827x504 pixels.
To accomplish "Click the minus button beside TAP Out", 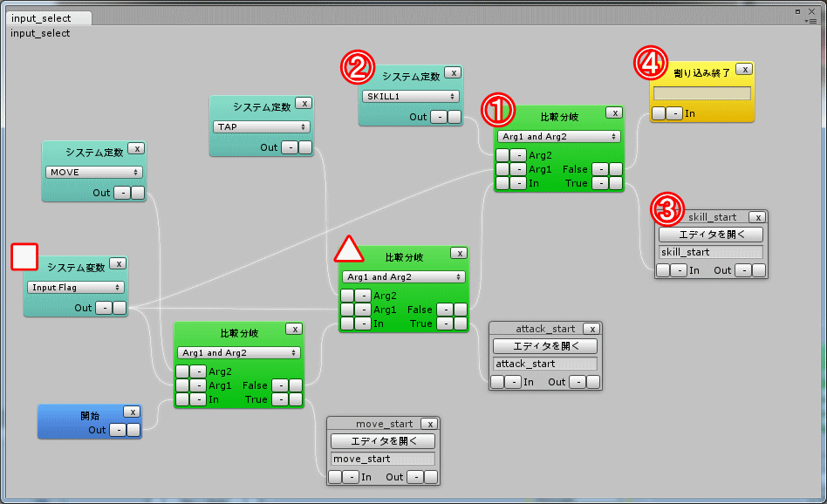I will click(x=290, y=147).
